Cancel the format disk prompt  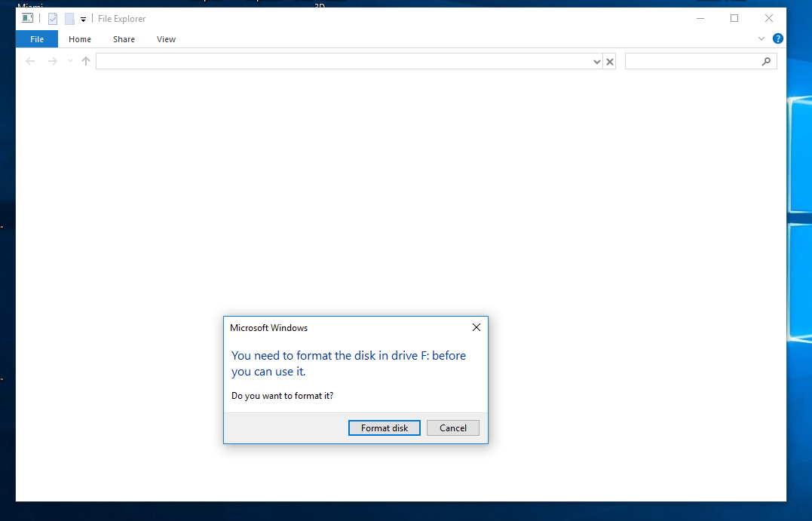click(x=452, y=428)
